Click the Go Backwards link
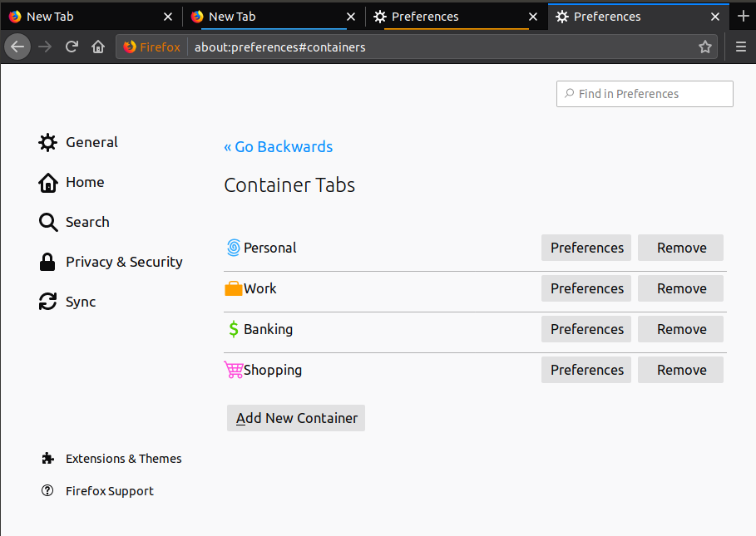This screenshot has height=536, width=756. [x=278, y=146]
